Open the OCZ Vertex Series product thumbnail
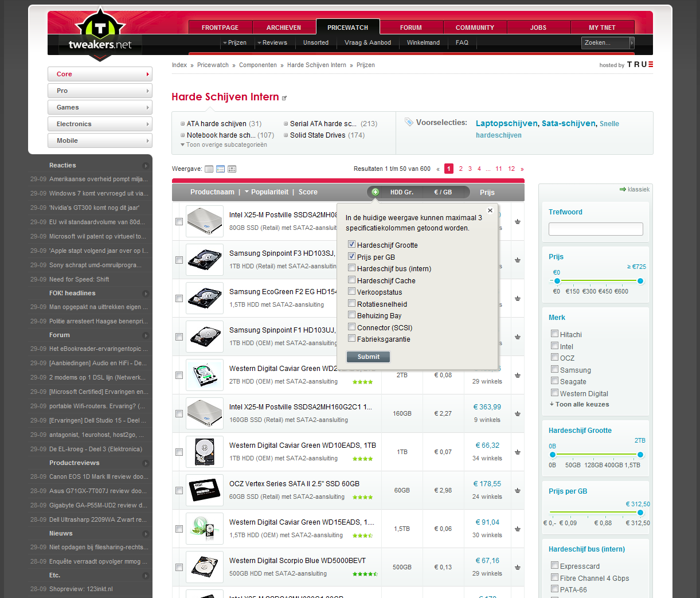 coord(205,490)
